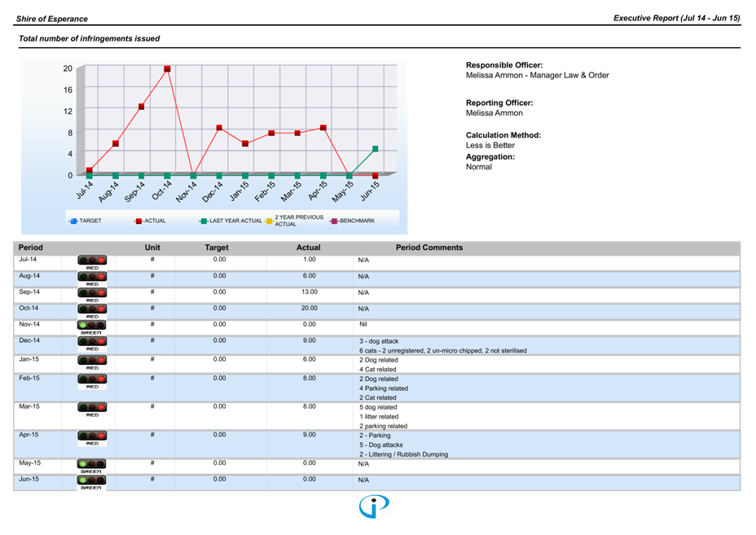Image resolution: width=756 pixels, height=535 pixels.
Task: Select the 'Less is Better' value
Action: coord(490,145)
